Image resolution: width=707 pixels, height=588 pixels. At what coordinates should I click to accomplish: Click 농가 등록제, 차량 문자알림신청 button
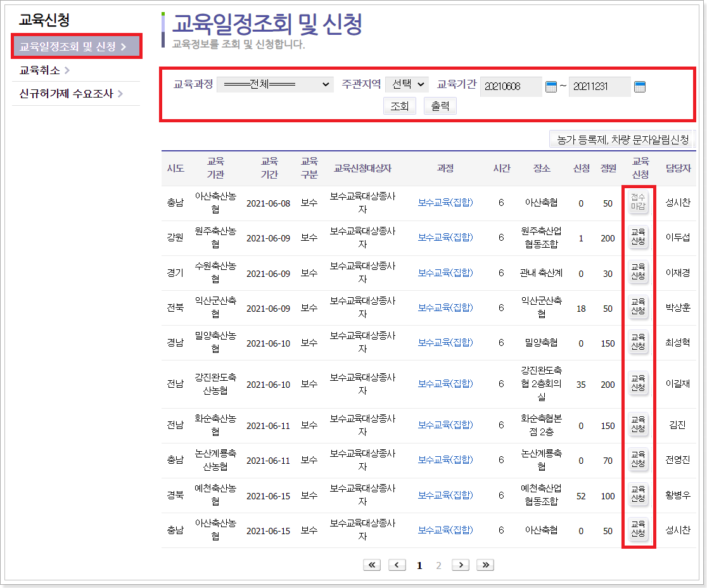tap(623, 139)
